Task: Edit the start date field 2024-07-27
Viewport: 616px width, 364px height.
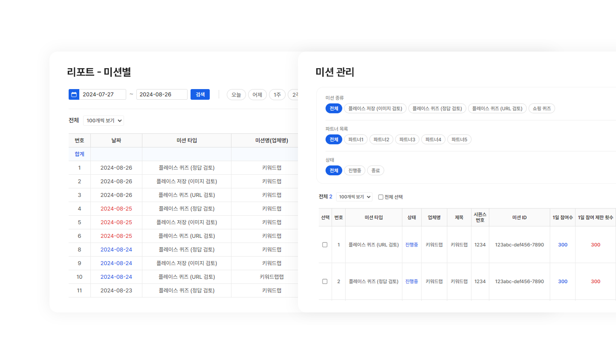Action: 103,95
